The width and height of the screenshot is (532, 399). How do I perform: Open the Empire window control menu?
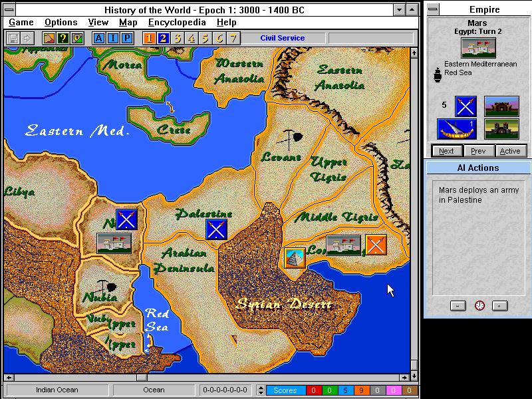pos(433,9)
